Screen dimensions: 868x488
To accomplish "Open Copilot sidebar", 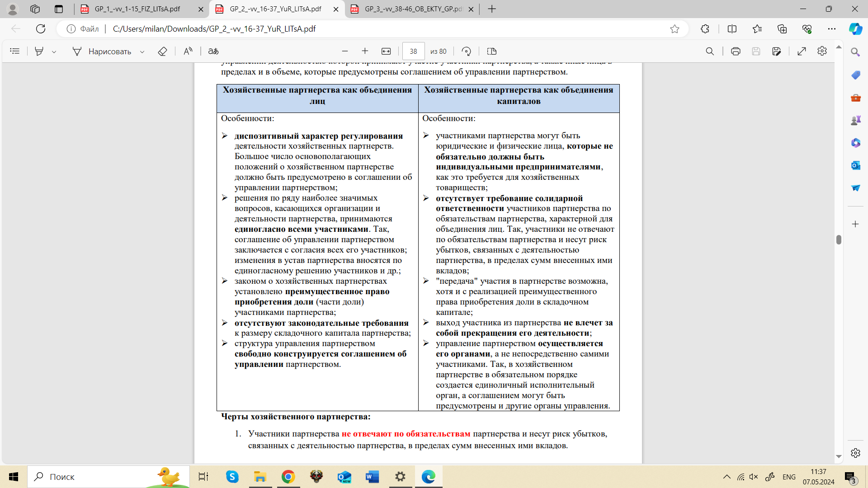I will [855, 29].
